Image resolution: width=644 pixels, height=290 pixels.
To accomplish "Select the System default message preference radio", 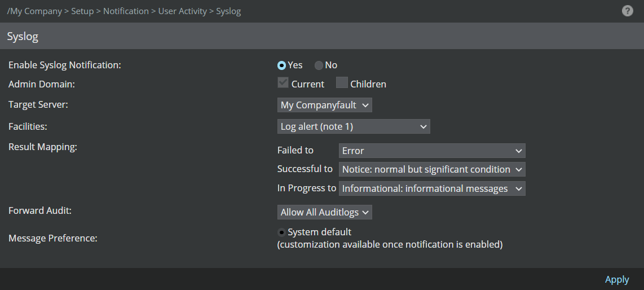I will click(281, 232).
